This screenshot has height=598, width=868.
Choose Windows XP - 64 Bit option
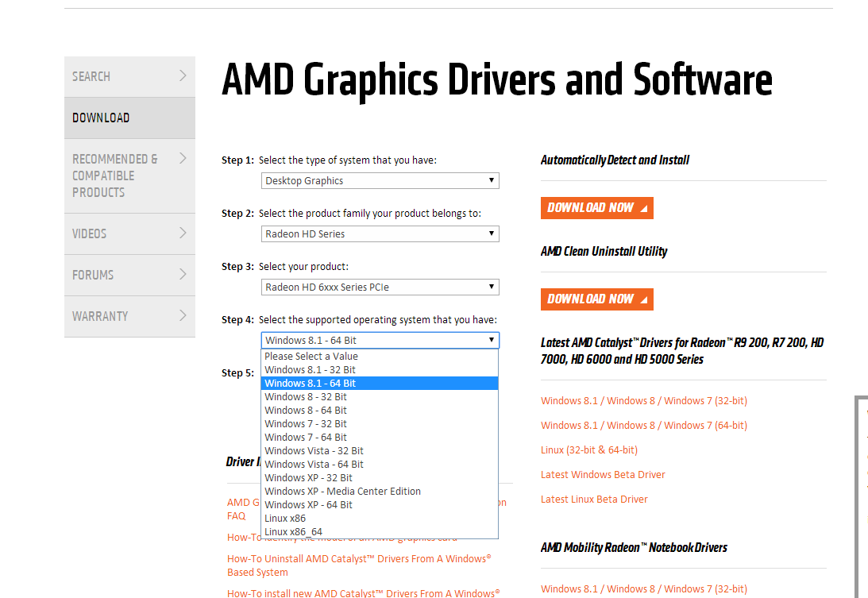[380, 505]
